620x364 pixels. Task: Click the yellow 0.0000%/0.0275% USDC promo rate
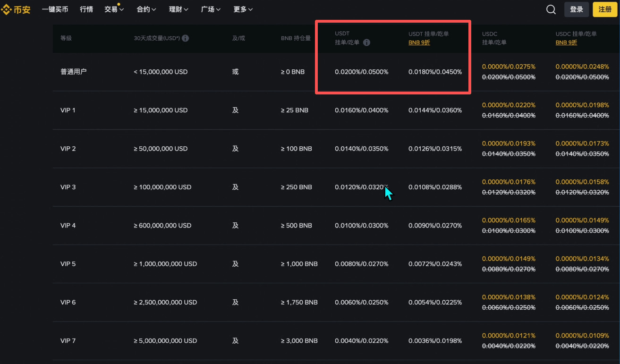[509, 67]
